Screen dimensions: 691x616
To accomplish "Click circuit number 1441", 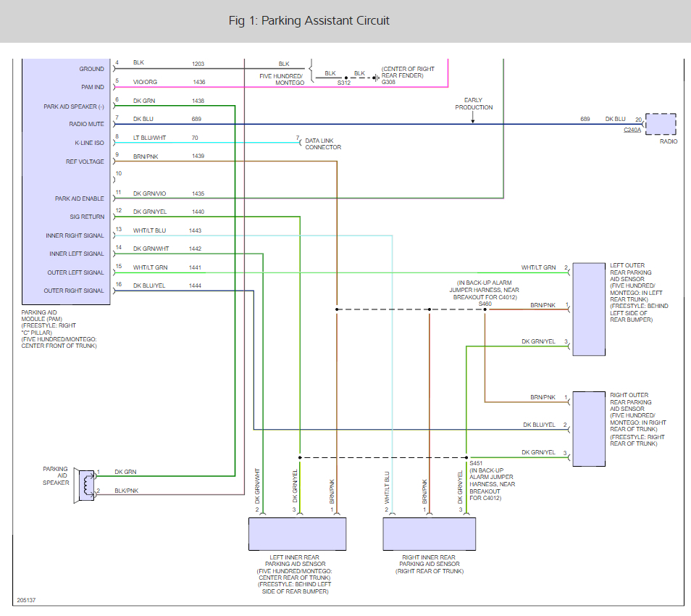I will 196,267.
